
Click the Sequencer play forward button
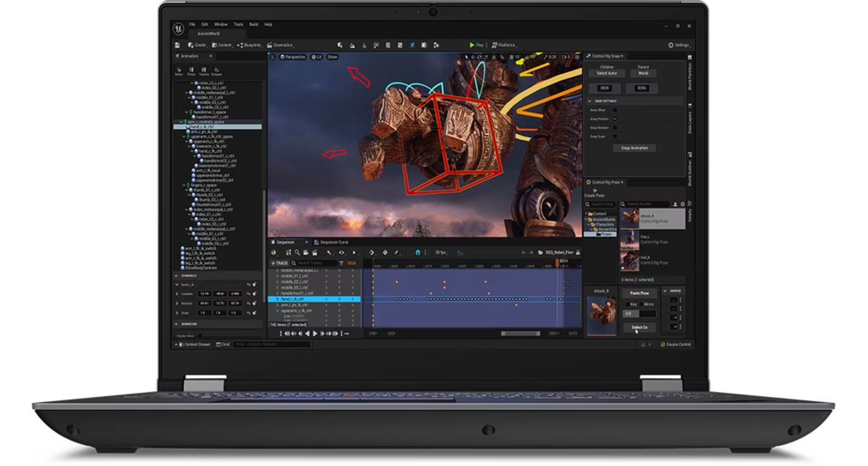315,334
